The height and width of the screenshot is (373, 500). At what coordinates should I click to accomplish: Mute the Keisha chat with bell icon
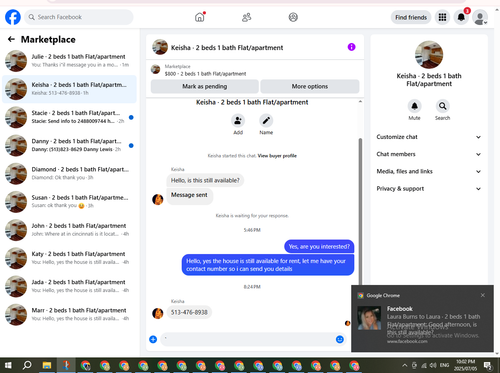click(x=414, y=106)
